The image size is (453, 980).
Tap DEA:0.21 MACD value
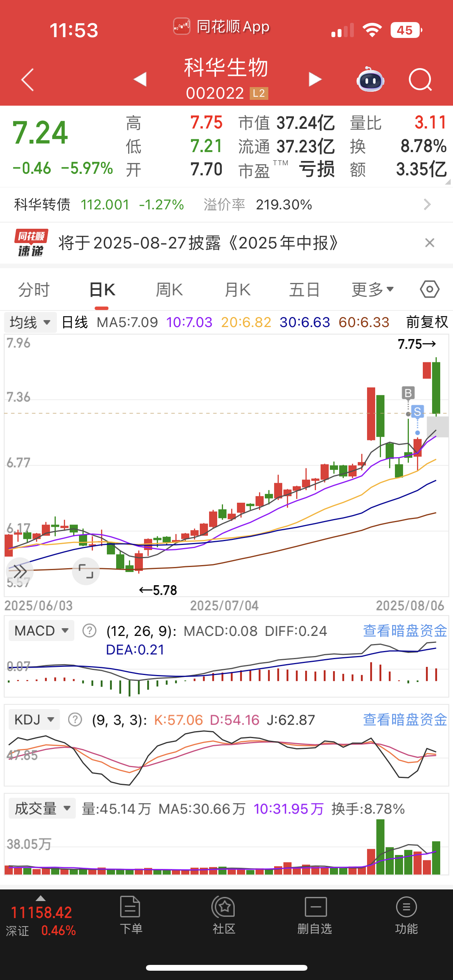point(135,649)
